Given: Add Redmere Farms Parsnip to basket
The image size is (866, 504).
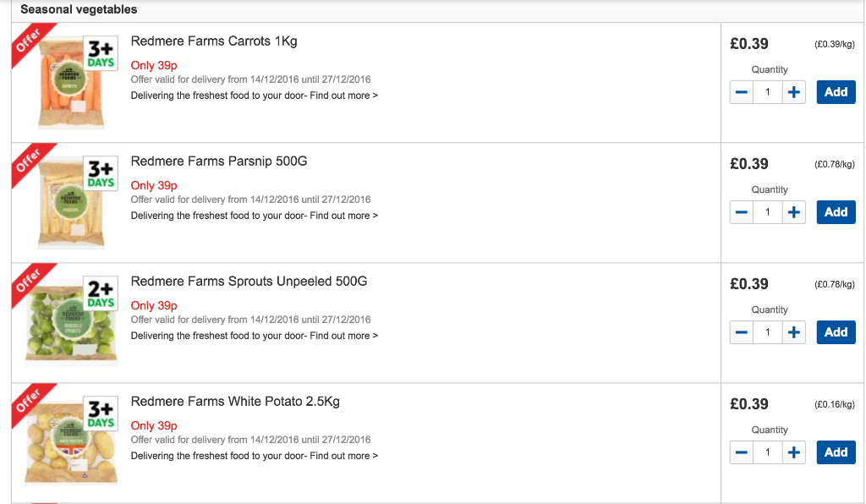Looking at the screenshot, I should 836,212.
